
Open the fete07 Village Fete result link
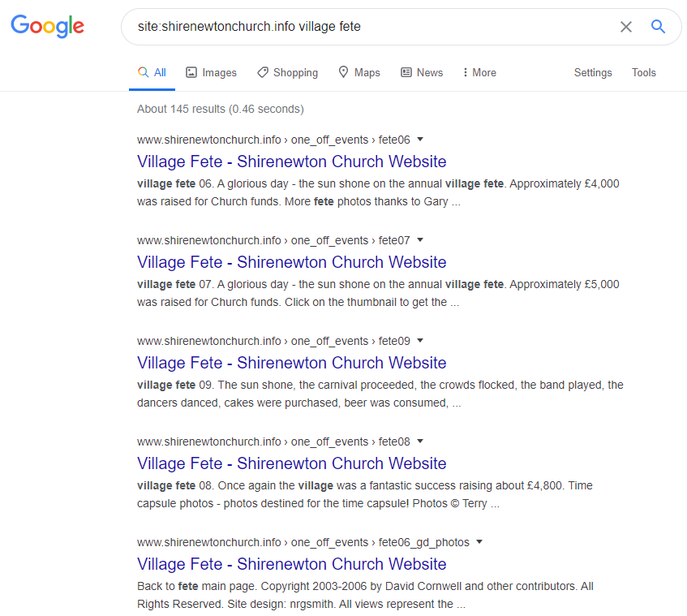coord(292,262)
